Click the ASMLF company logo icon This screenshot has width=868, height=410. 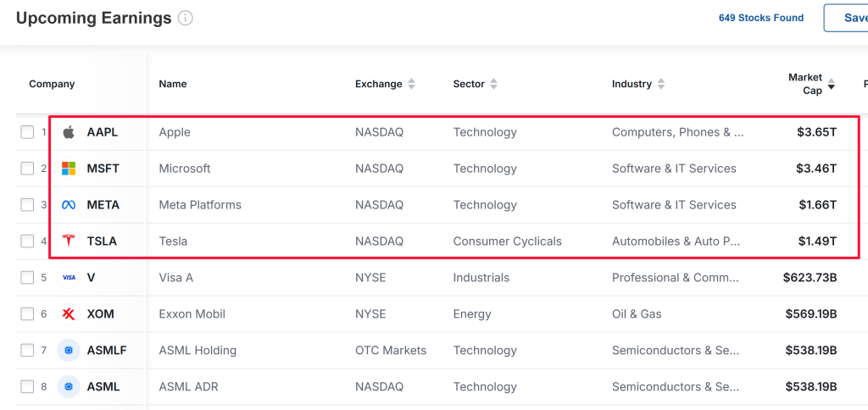tap(69, 351)
